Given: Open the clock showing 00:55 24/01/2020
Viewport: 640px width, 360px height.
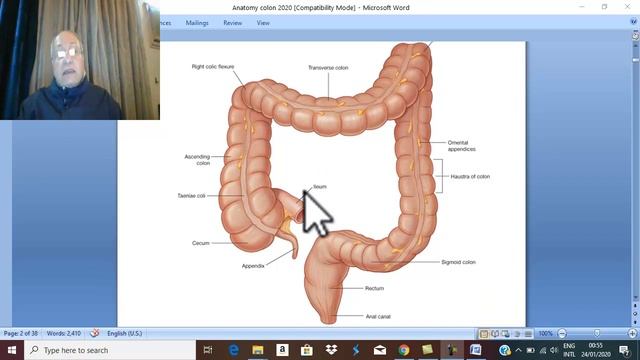Looking at the screenshot, I should point(596,350).
